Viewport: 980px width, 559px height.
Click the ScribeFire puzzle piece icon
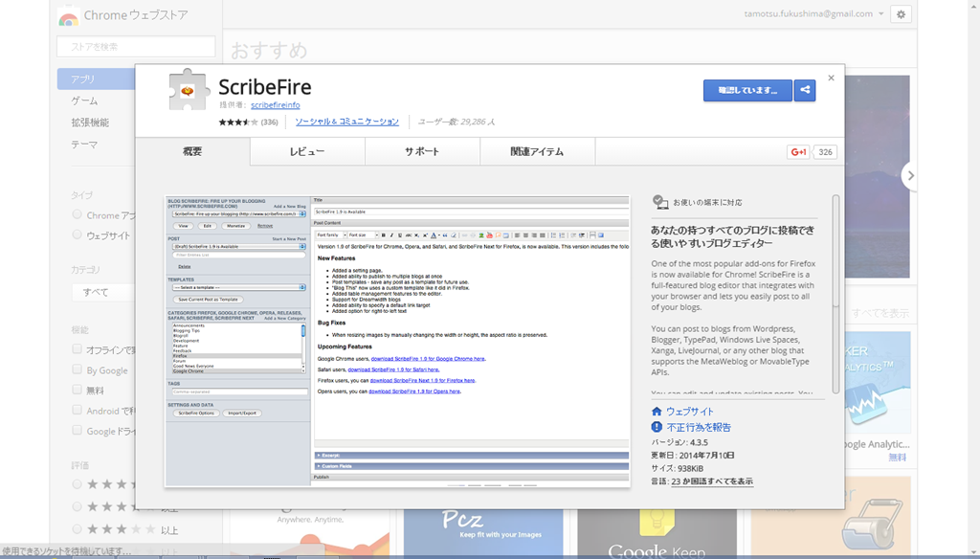189,90
